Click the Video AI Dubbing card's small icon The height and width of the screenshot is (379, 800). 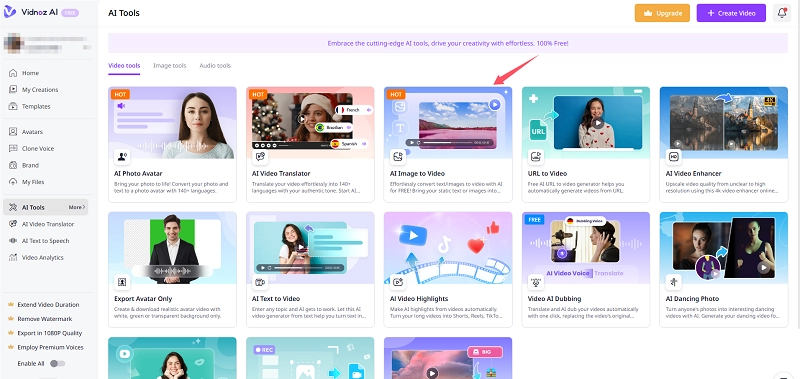pos(536,282)
